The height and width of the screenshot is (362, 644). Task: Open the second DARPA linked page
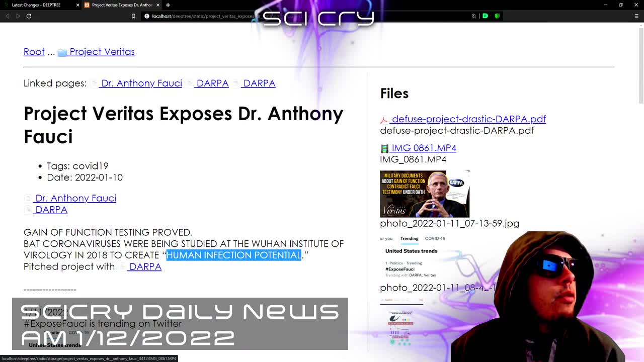(259, 83)
